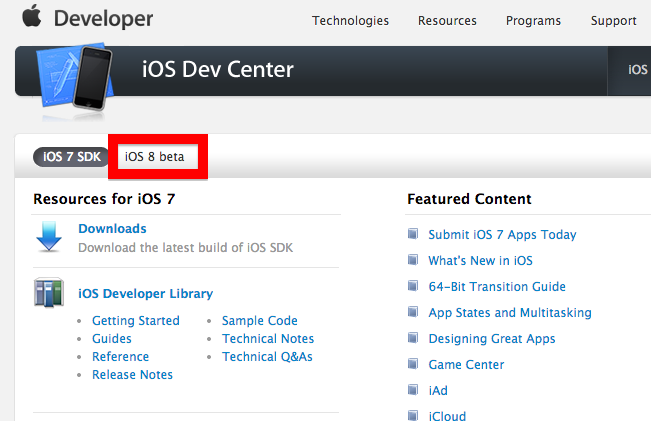Click the iOS Dev Center blueprint iPhone icon
The height and width of the screenshot is (421, 651).
point(75,78)
